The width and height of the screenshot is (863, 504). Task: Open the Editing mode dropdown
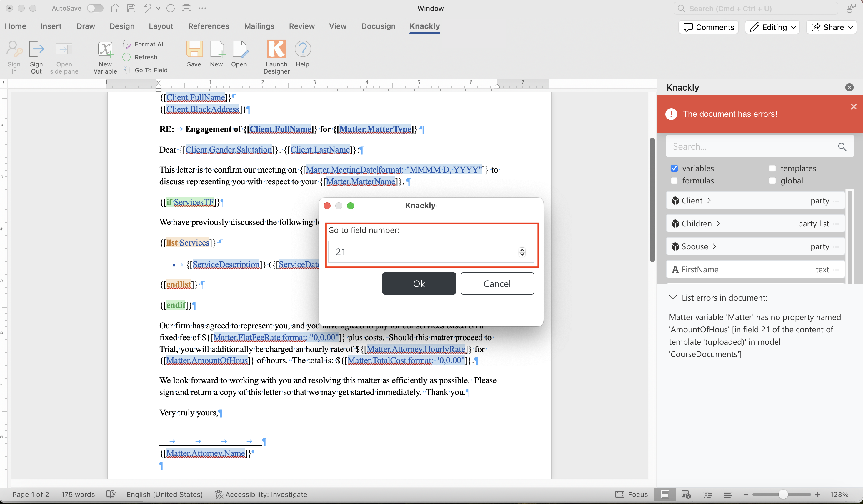772,27
